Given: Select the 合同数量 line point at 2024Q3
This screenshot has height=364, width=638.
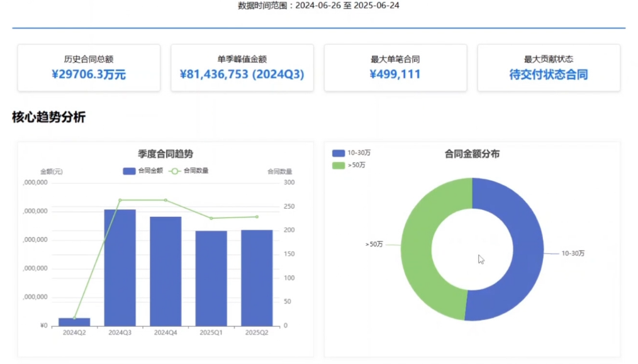Looking at the screenshot, I should coord(120,201).
